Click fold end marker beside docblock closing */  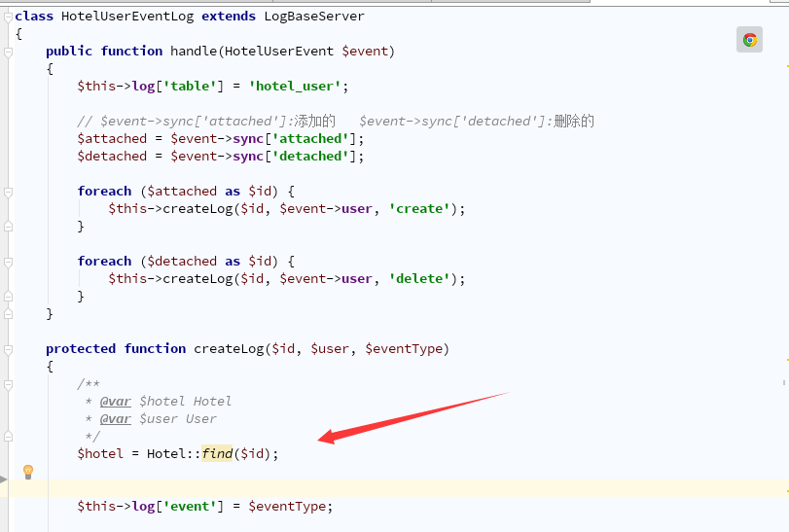[8, 437]
